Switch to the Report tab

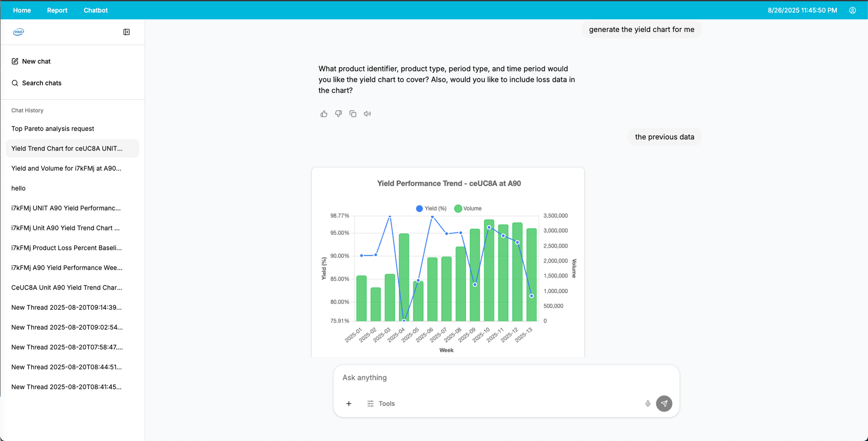coord(57,10)
